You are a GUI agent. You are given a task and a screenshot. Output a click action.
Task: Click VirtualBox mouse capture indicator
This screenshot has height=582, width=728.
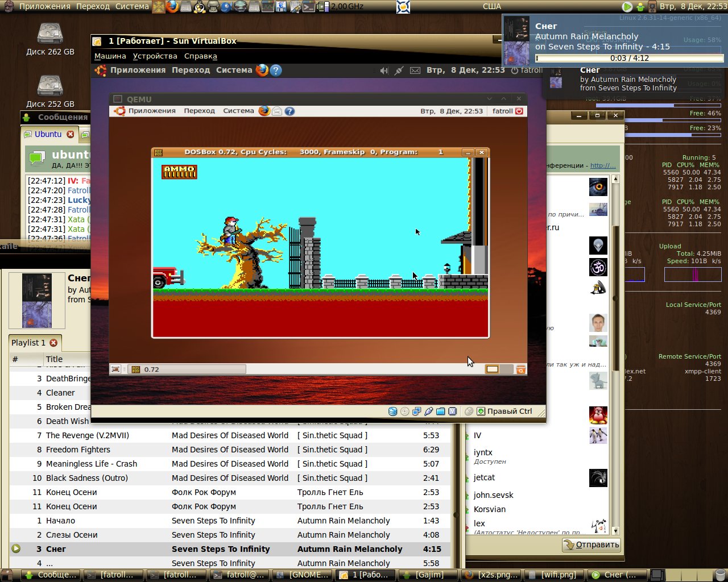[x=469, y=411]
